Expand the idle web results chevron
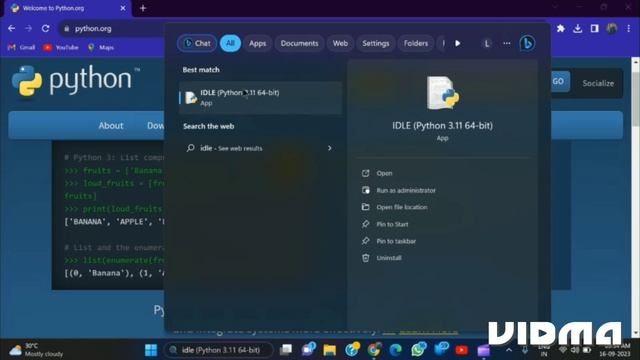 click(x=329, y=148)
